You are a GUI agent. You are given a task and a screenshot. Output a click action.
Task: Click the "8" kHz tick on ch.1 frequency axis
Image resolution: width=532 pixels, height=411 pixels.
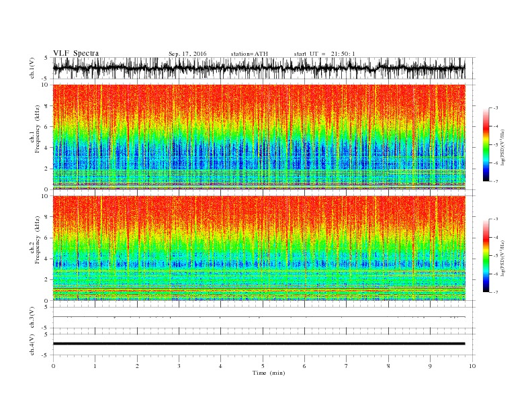(47, 106)
